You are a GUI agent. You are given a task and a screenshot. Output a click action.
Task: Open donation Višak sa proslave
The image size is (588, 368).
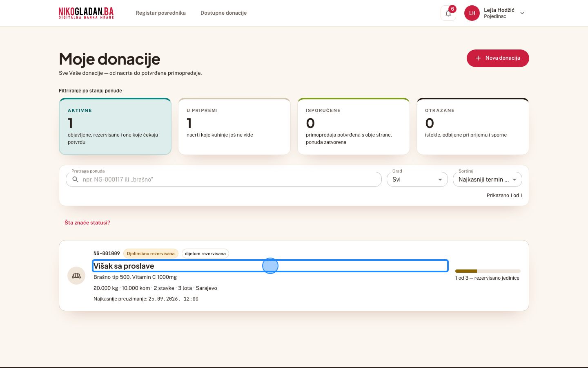(270, 266)
